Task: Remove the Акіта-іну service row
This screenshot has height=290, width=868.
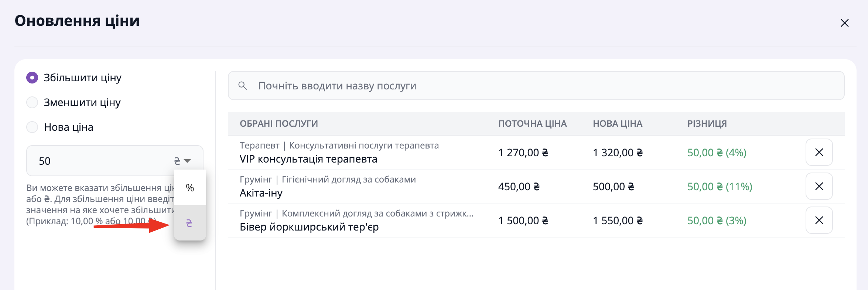Action: click(819, 186)
